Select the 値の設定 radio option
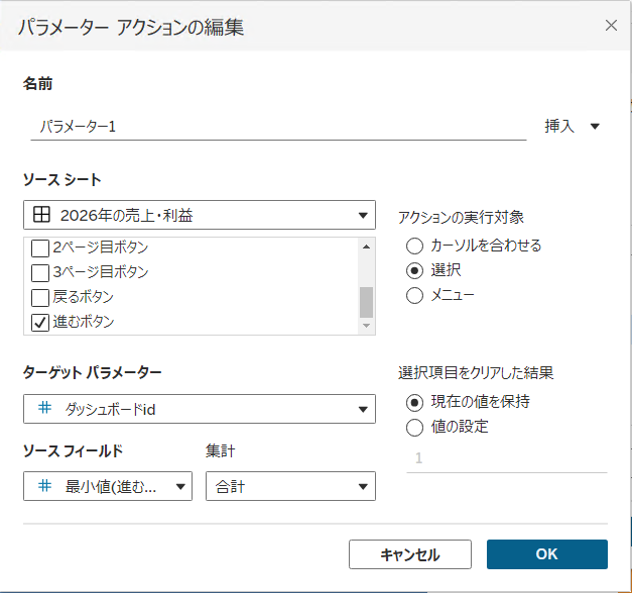 click(x=414, y=428)
